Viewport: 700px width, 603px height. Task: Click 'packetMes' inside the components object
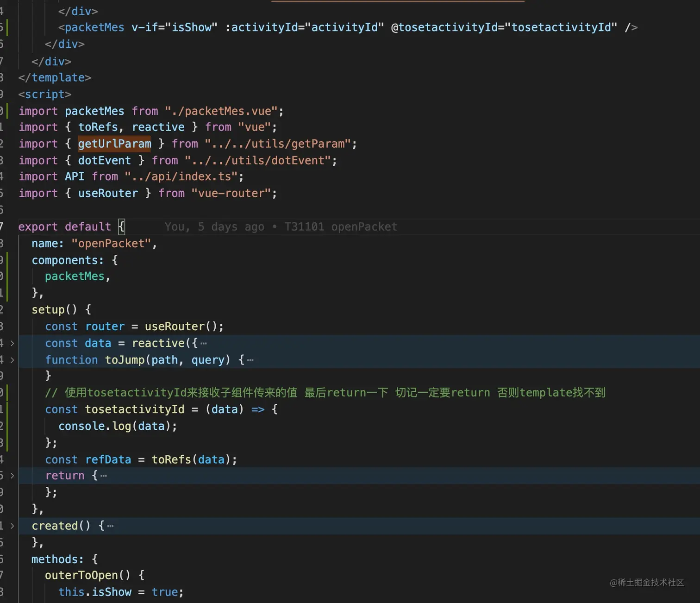pyautogui.click(x=75, y=276)
